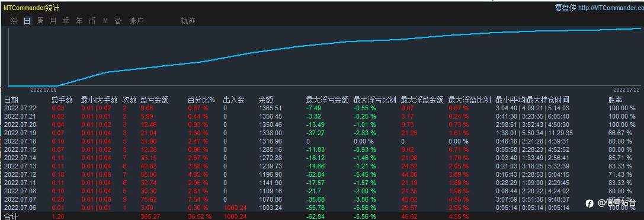Screen dimensions: 644x220
Task: Click the 胜率 win rate column header
Action: (x=615, y=100)
